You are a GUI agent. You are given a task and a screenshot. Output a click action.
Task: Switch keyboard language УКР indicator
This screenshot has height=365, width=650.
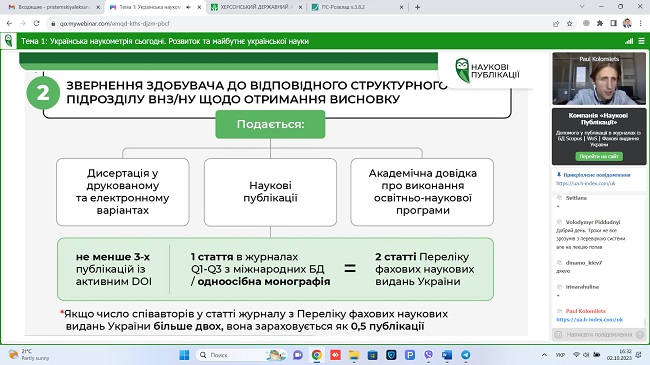(560, 355)
